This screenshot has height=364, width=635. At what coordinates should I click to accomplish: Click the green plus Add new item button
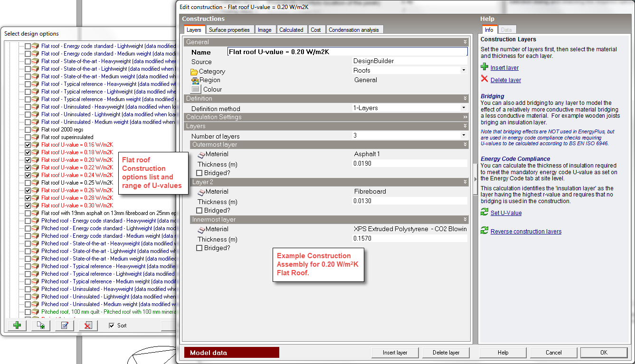point(17,326)
